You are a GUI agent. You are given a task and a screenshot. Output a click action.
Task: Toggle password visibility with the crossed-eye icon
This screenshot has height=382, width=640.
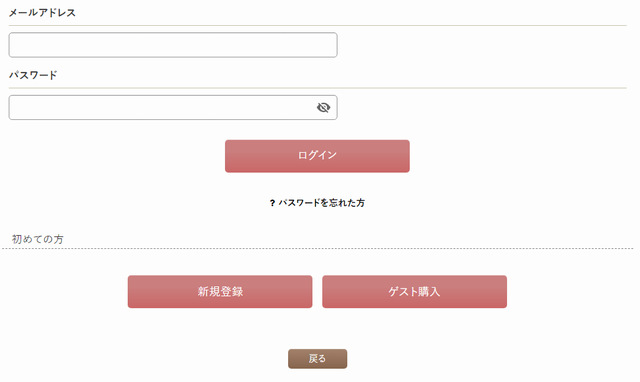click(323, 107)
